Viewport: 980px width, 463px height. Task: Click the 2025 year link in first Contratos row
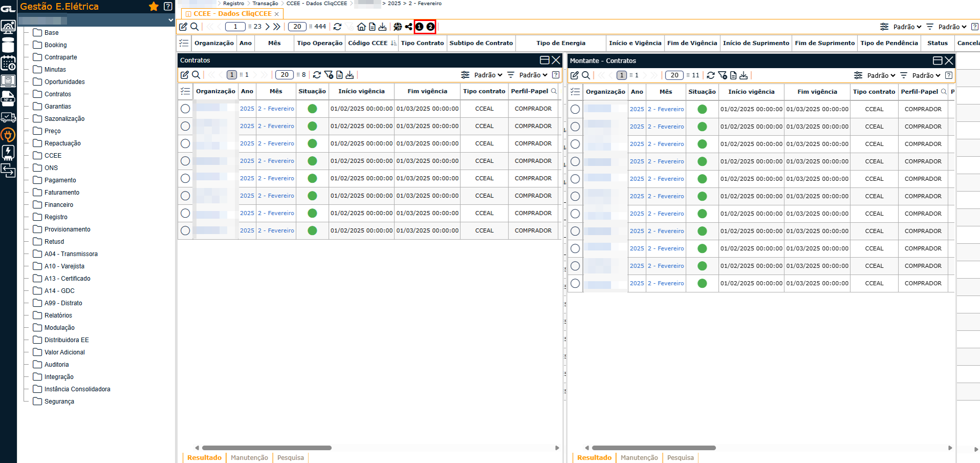coord(247,109)
